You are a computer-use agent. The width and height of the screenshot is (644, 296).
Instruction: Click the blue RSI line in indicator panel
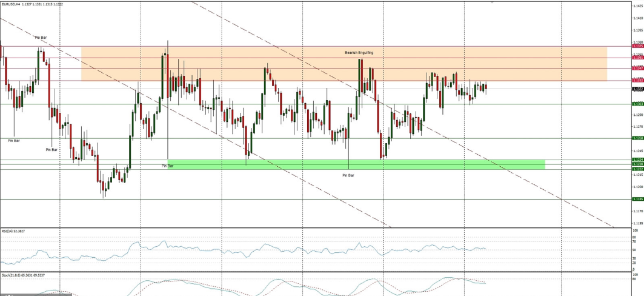point(242,250)
